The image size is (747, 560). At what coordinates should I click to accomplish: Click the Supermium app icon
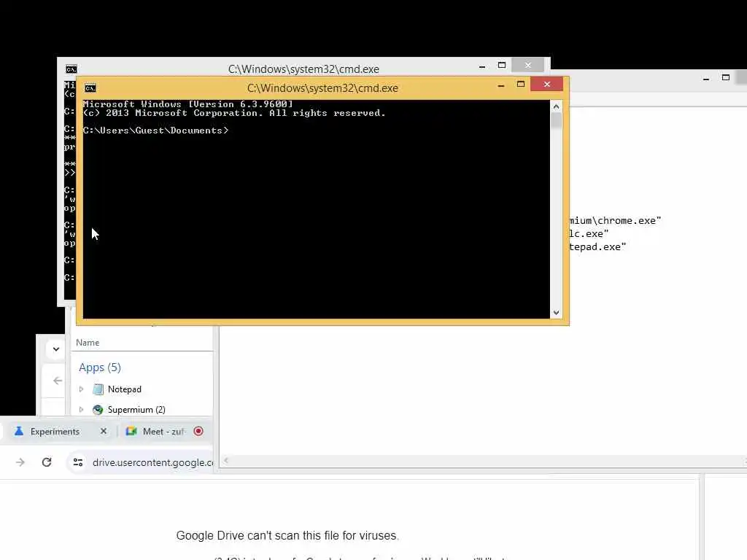click(x=98, y=410)
